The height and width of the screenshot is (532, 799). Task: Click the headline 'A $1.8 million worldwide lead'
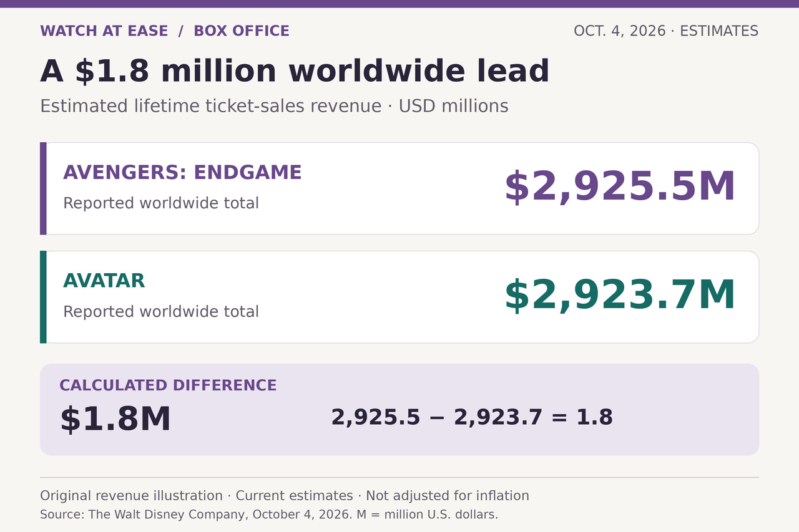pyautogui.click(x=295, y=72)
